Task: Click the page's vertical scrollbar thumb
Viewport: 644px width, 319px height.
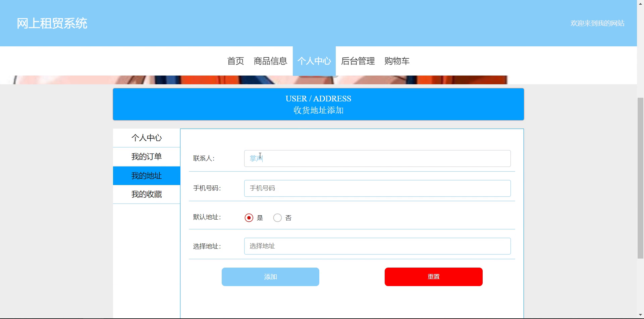Action: pos(641,178)
